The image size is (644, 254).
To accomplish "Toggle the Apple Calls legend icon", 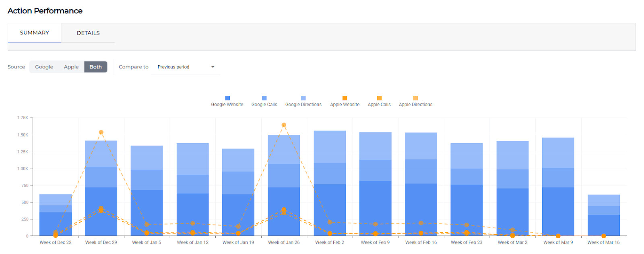I will (x=379, y=98).
